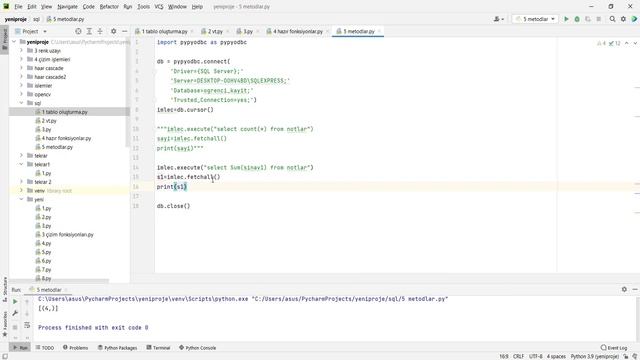Open run configuration 5 metodlar dropdown

535,19
